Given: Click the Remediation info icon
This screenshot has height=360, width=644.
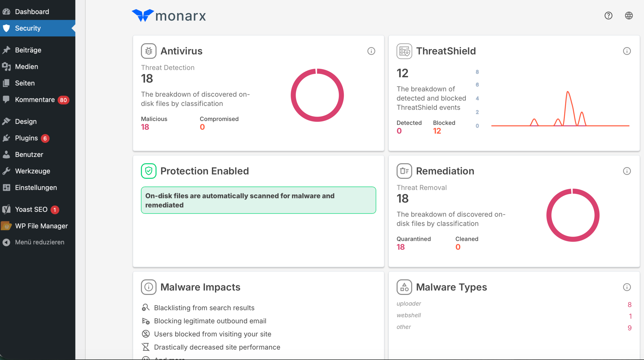Looking at the screenshot, I should tap(627, 171).
